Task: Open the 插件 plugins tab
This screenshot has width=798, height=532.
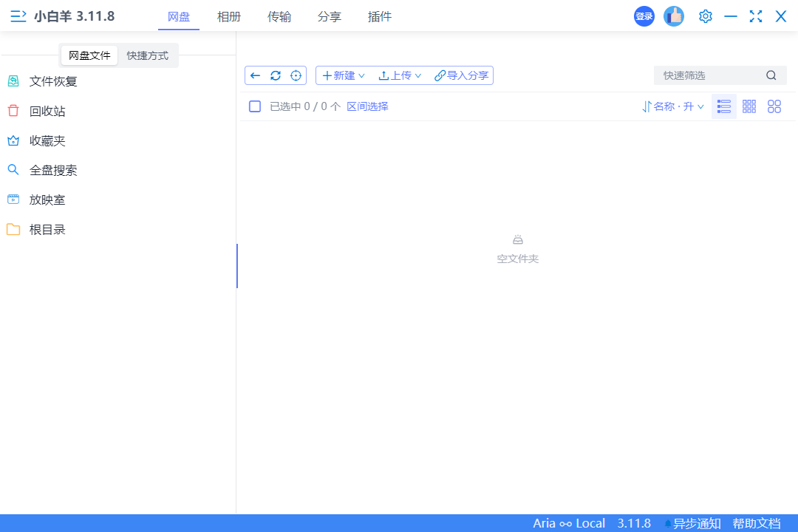Action: [x=380, y=17]
